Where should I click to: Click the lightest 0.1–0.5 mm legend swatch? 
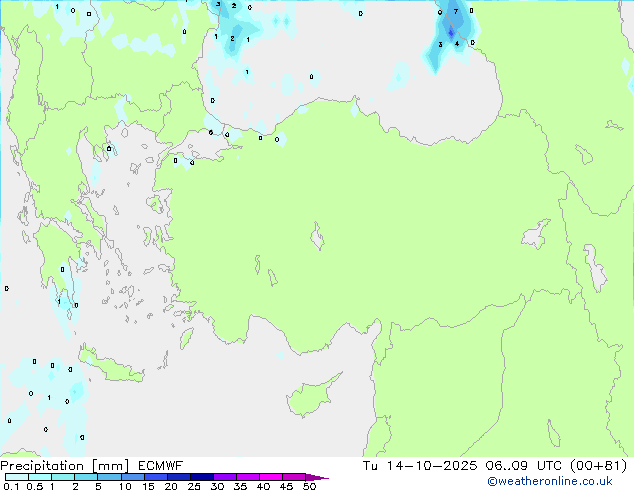point(17,477)
